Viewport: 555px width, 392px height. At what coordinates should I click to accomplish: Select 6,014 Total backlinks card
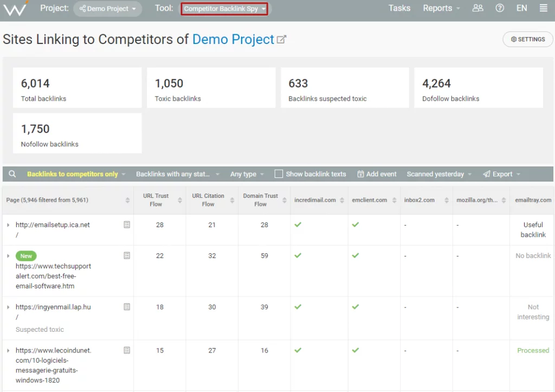tap(77, 88)
